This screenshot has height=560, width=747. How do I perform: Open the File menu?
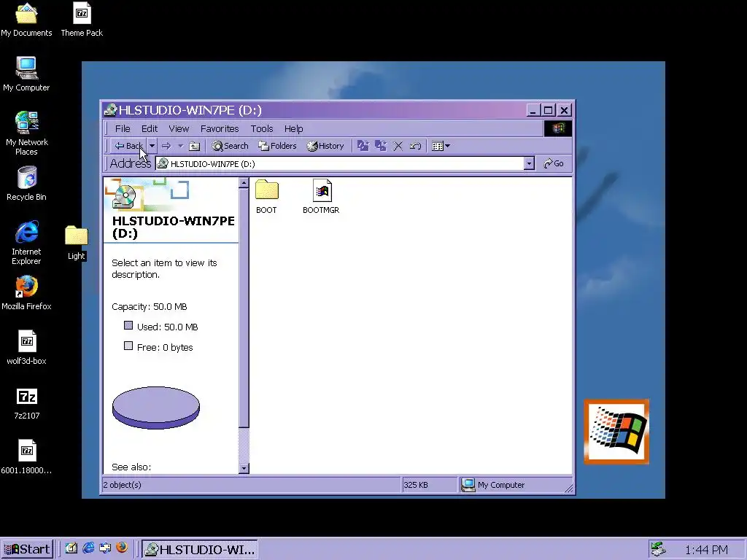coord(123,128)
